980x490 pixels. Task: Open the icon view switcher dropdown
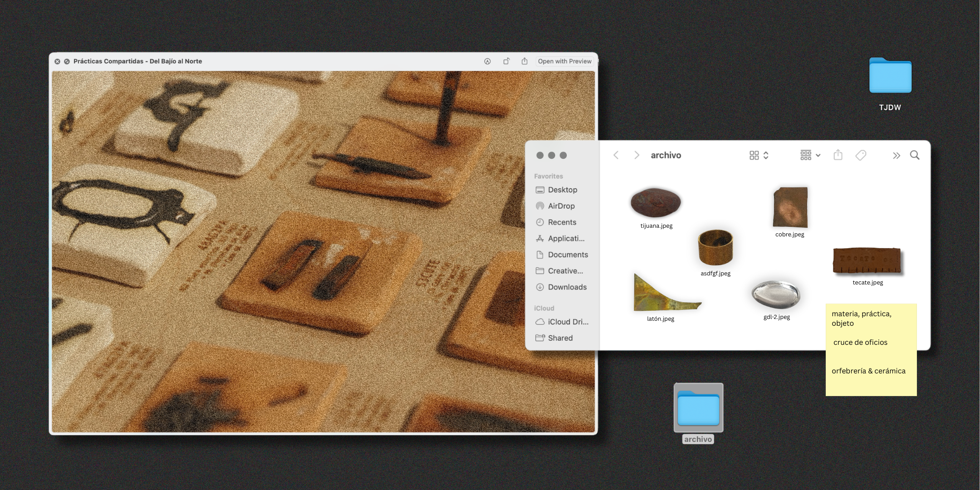pos(759,155)
